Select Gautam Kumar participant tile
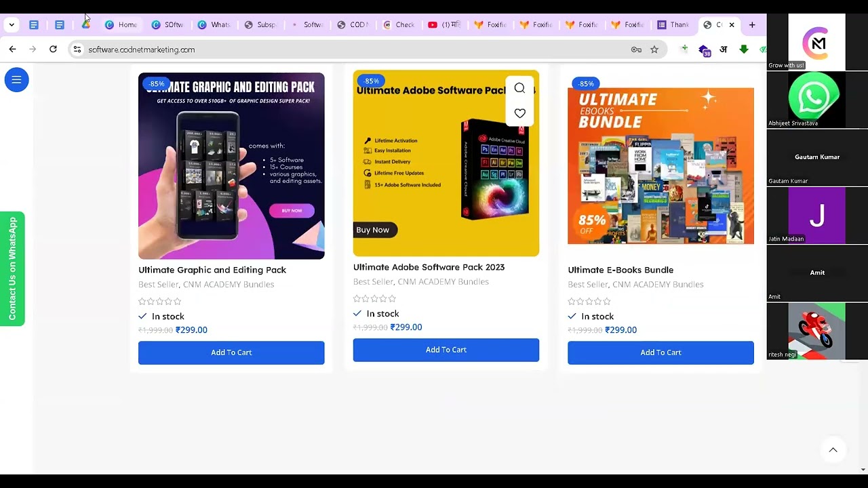This screenshot has width=868, height=488. pyautogui.click(x=816, y=157)
